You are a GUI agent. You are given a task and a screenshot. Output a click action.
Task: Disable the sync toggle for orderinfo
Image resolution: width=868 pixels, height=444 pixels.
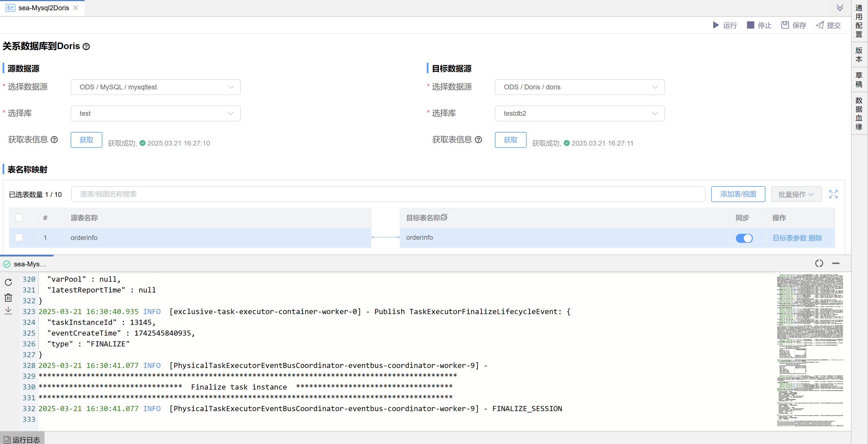point(745,238)
